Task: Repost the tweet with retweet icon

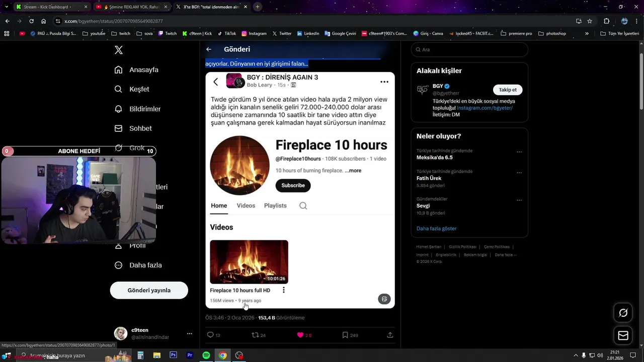Action: pos(255,335)
